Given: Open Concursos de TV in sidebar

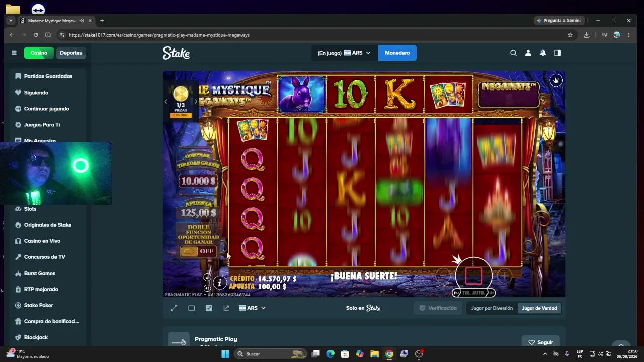Looking at the screenshot, I should pos(48,257).
